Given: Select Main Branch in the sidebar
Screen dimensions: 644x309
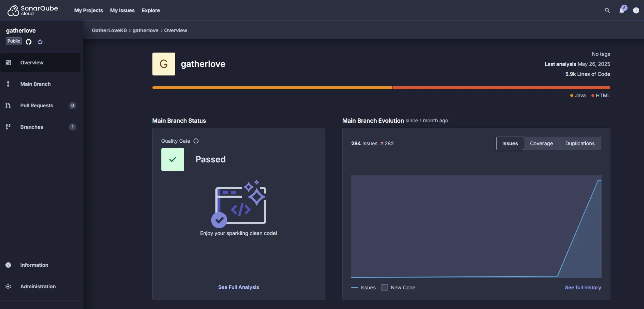Looking at the screenshot, I should pos(40,84).
